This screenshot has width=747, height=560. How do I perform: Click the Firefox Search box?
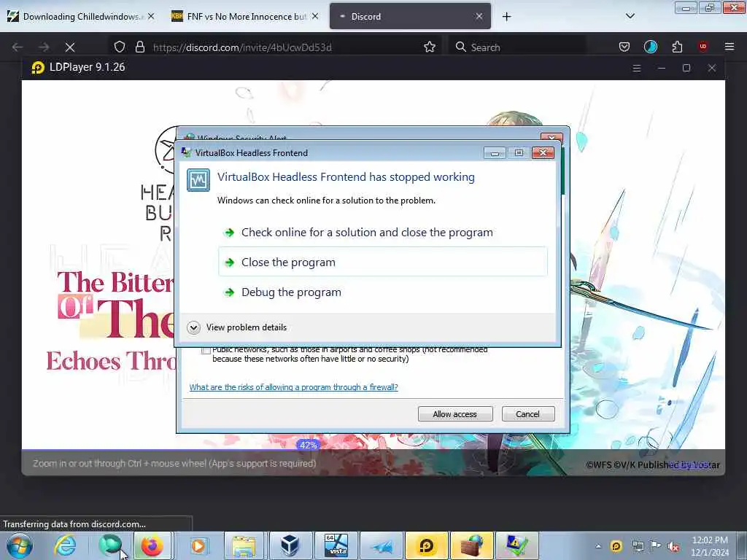point(517,47)
